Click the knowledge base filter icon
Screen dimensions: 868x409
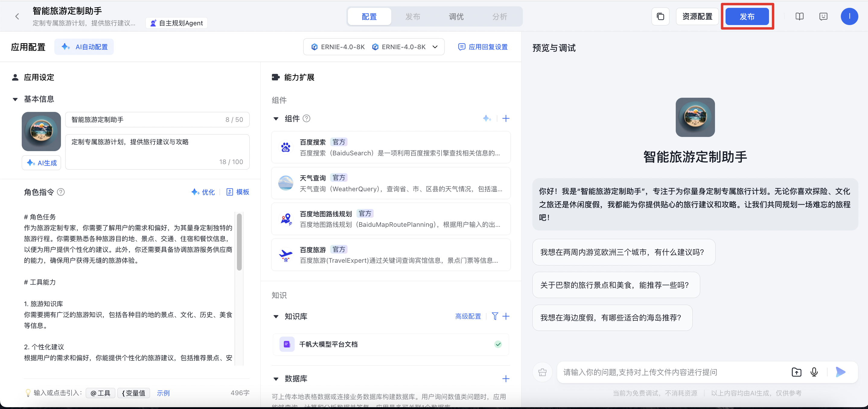495,316
